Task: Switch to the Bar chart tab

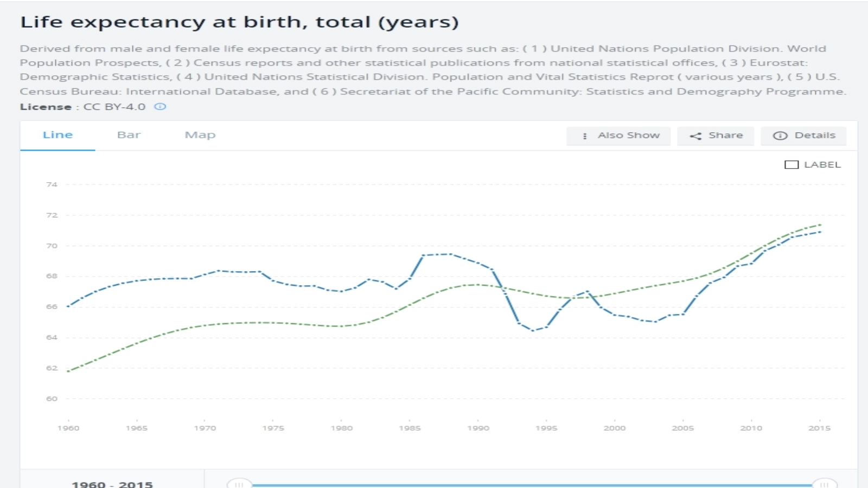Action: coord(129,135)
